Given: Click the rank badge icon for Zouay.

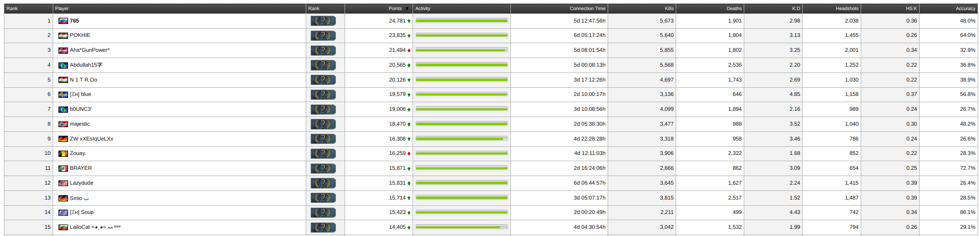Looking at the screenshot, I should click(323, 153).
